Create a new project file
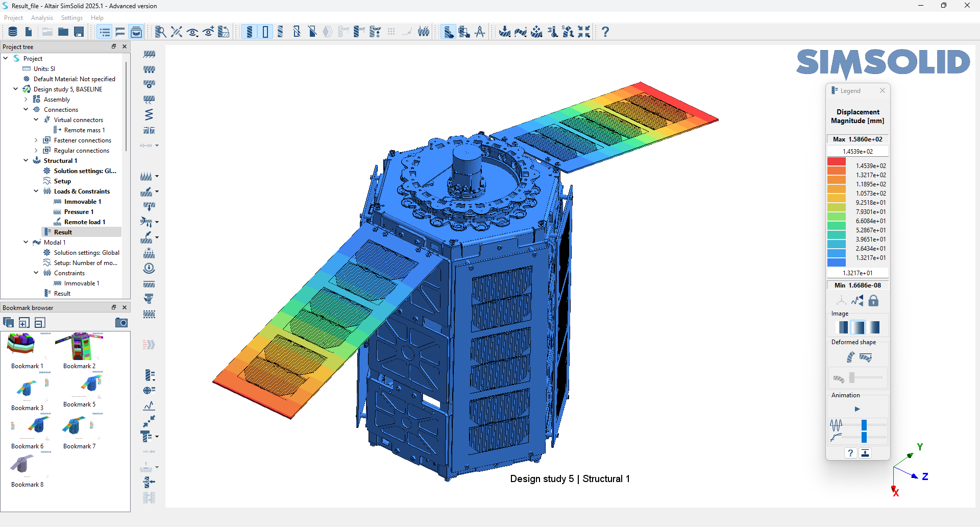The image size is (980, 527). tap(29, 32)
